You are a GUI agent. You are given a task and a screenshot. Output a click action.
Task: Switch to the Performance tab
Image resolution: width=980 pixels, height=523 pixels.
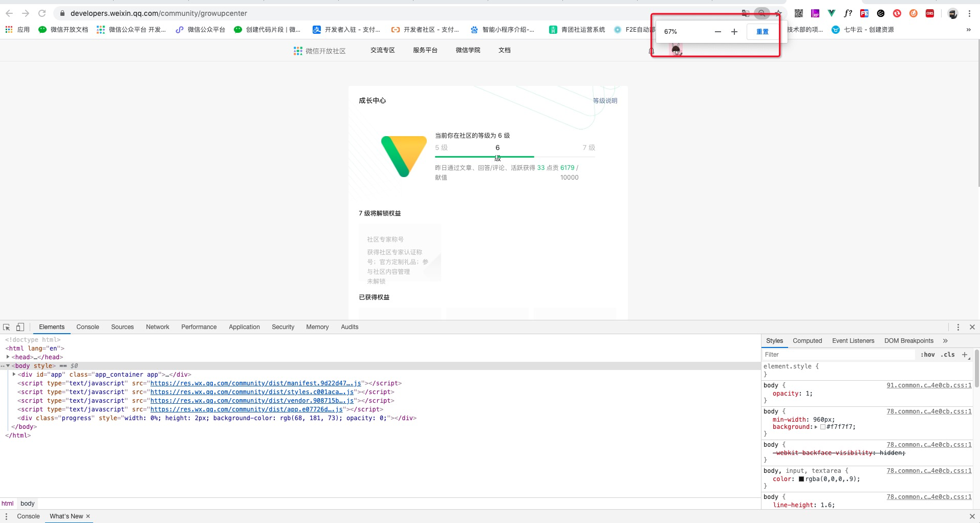[x=199, y=327]
